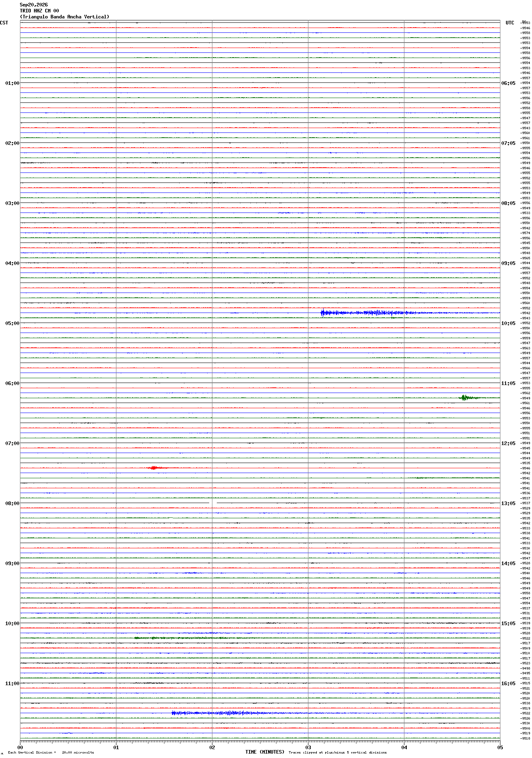This screenshot has height=758, width=532.
Task: Click the UTC header label
Action: pyautogui.click(x=510, y=23)
